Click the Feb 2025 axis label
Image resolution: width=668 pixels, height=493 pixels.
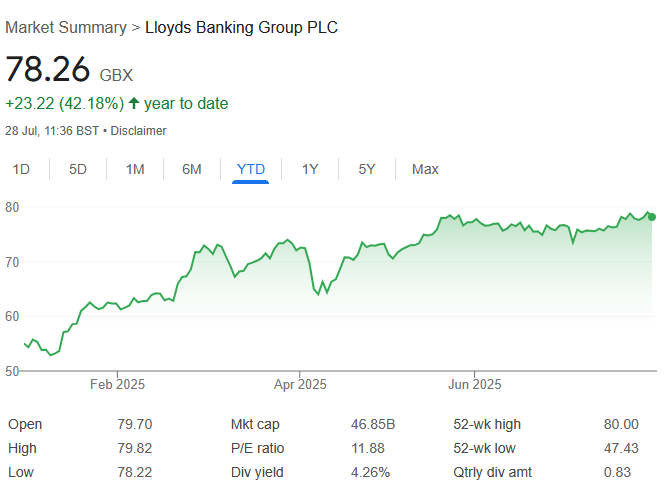118,384
